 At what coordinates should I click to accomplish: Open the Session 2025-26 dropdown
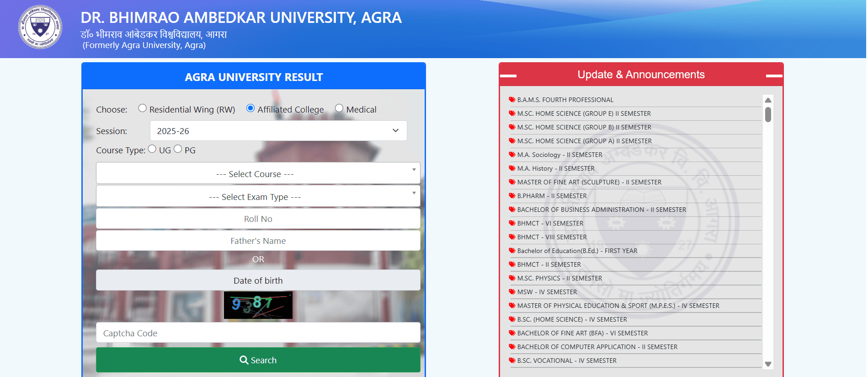point(278,131)
